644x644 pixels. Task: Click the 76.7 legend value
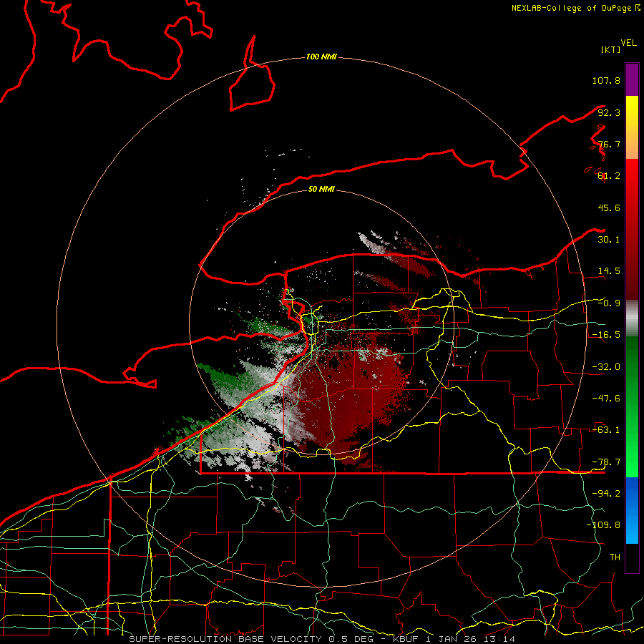609,144
